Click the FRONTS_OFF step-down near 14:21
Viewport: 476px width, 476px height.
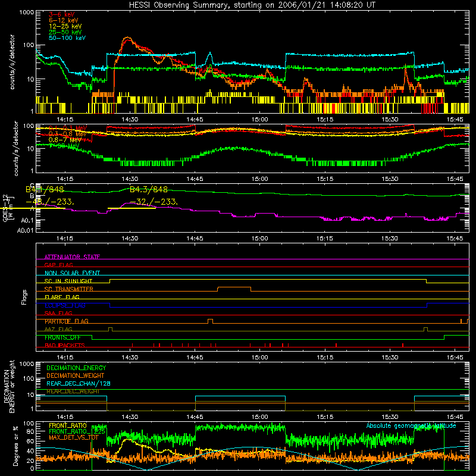(x=92, y=337)
